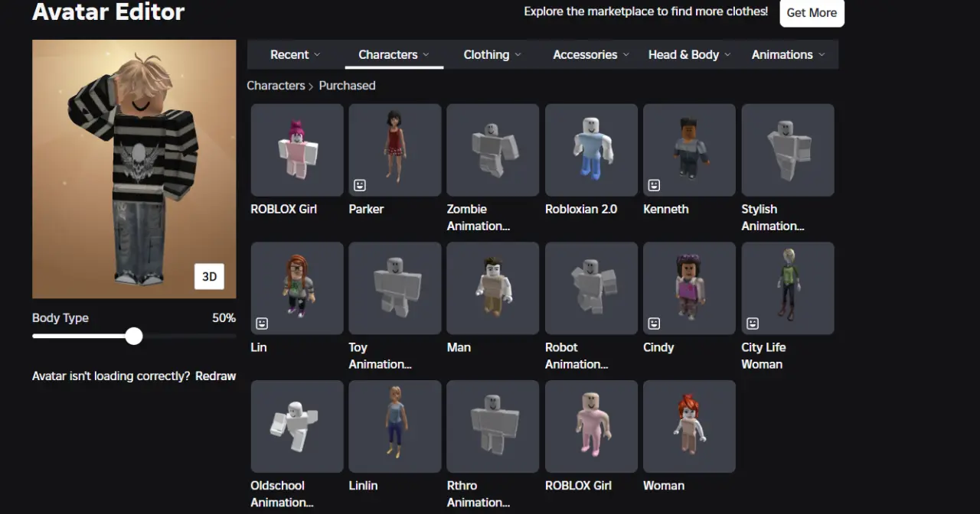Open the Clothing tab
This screenshot has height=514, width=980.
(492, 54)
